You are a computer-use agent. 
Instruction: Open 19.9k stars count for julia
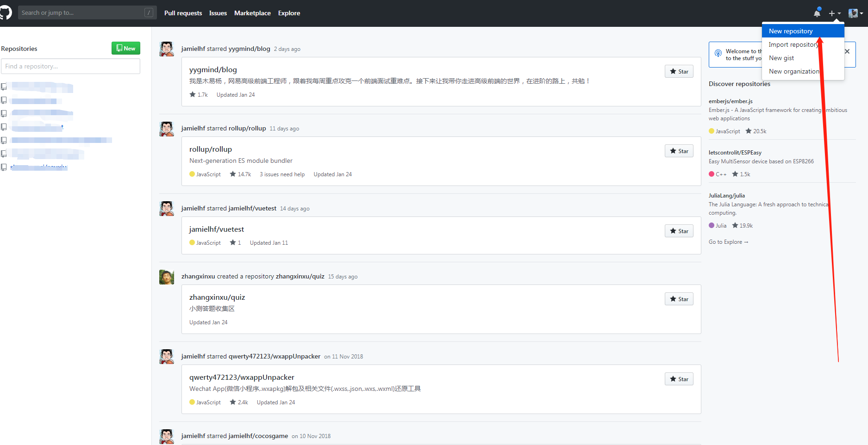[743, 225]
